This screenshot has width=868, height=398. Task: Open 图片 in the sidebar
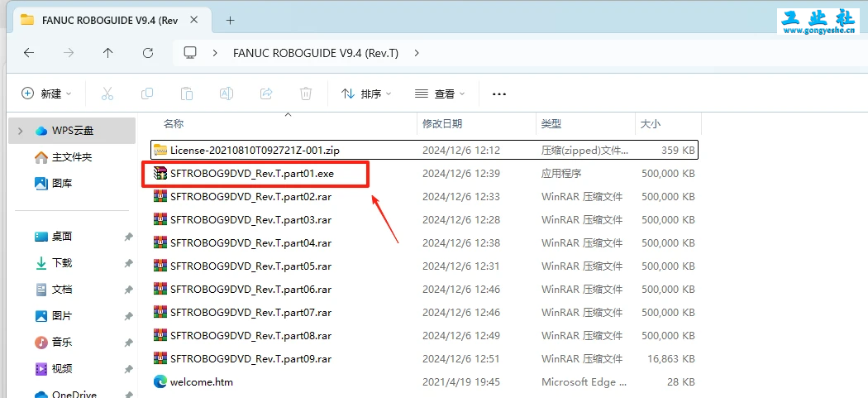62,316
